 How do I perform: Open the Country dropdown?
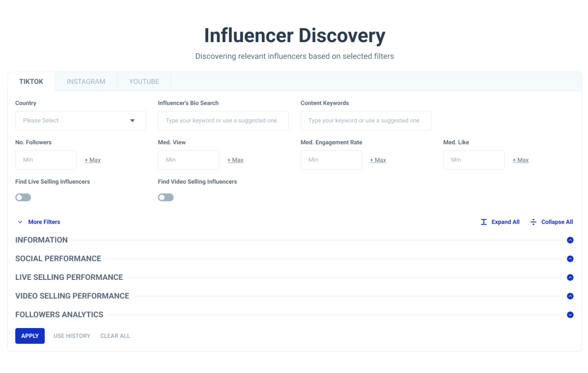point(80,121)
